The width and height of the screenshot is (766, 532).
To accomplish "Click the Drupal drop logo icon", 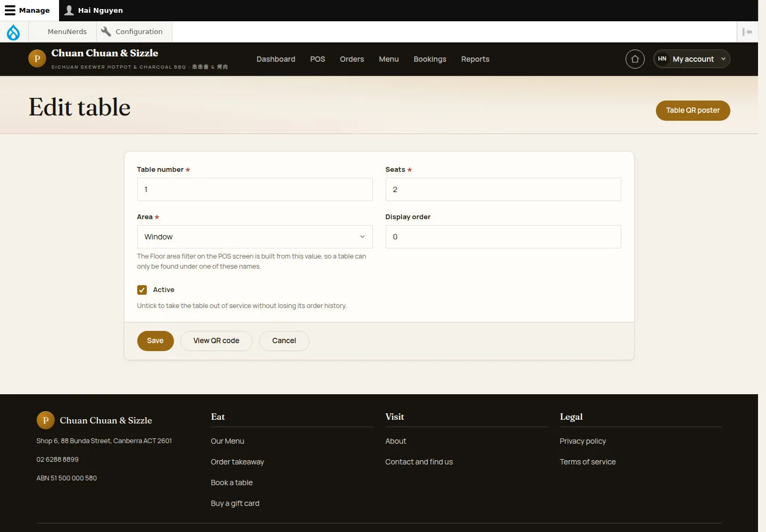I will [x=13, y=32].
